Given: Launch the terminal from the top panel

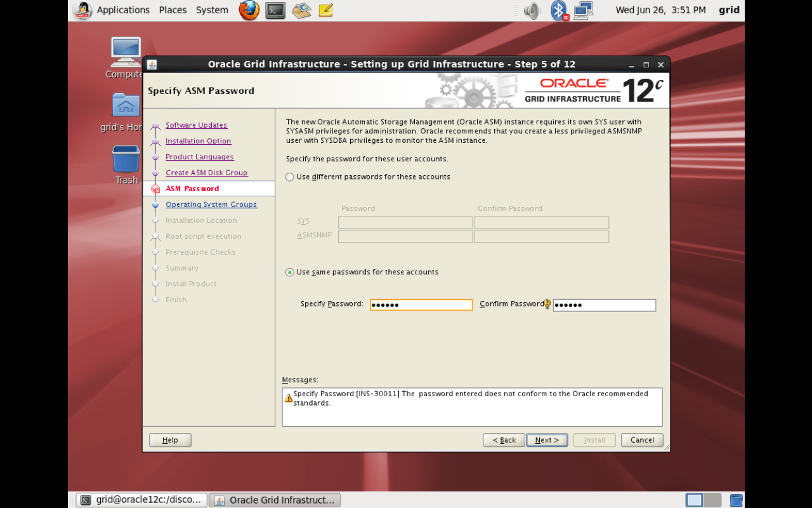Looking at the screenshot, I should click(275, 10).
